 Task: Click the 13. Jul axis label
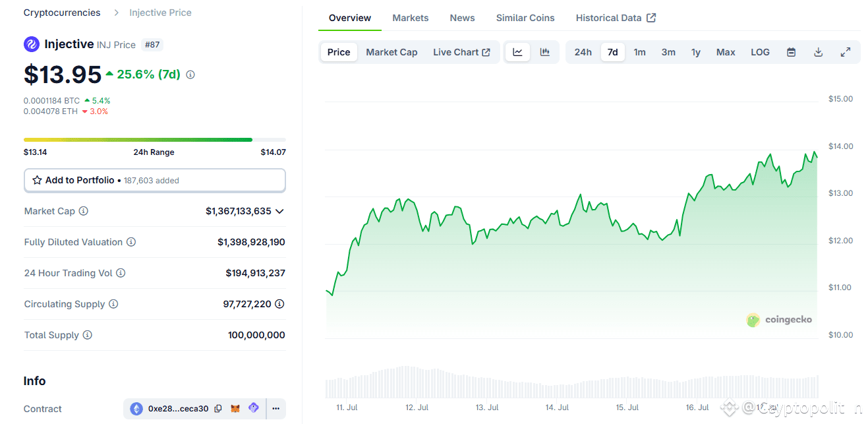tap(487, 408)
